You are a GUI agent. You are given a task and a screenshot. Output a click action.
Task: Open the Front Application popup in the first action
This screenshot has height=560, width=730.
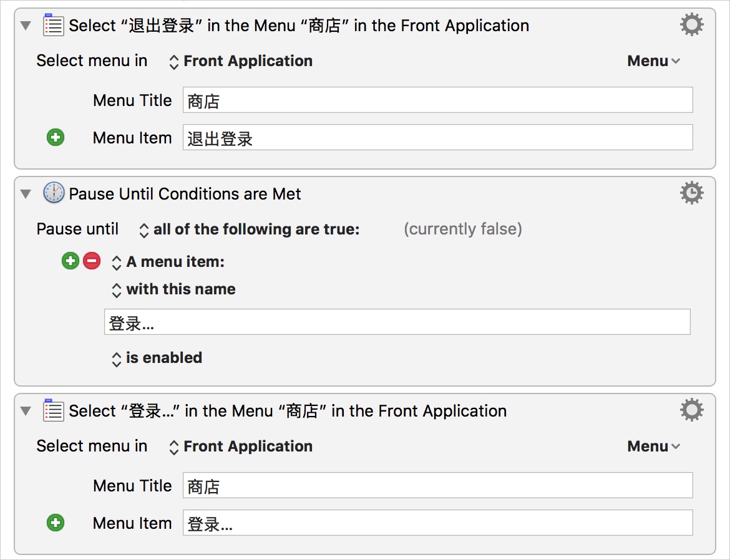click(241, 61)
